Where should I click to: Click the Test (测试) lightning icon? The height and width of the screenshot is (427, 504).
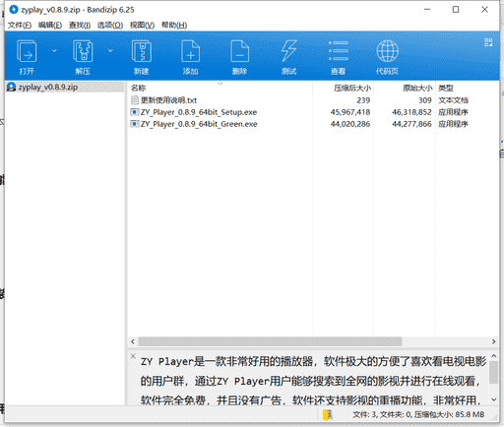289,51
